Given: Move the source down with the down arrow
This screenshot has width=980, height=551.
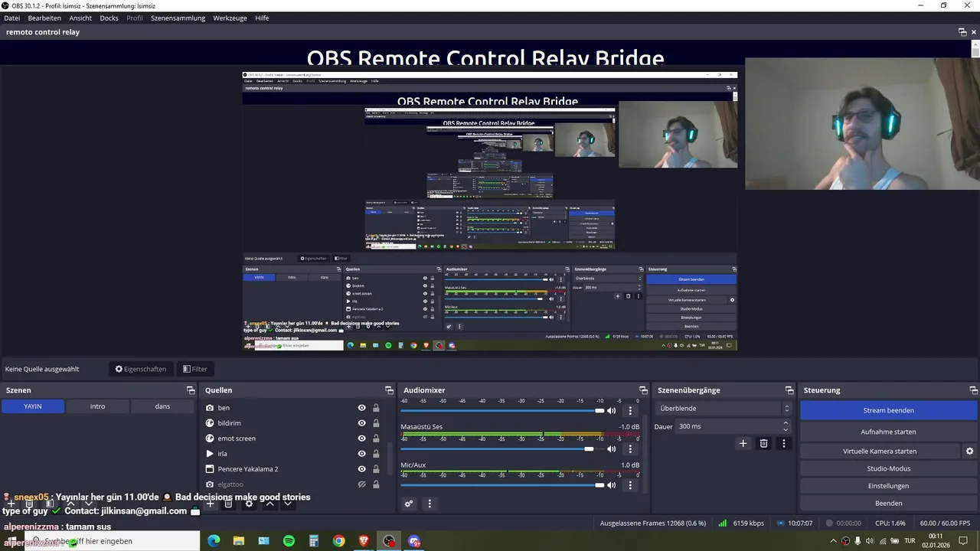Looking at the screenshot, I should (x=288, y=504).
